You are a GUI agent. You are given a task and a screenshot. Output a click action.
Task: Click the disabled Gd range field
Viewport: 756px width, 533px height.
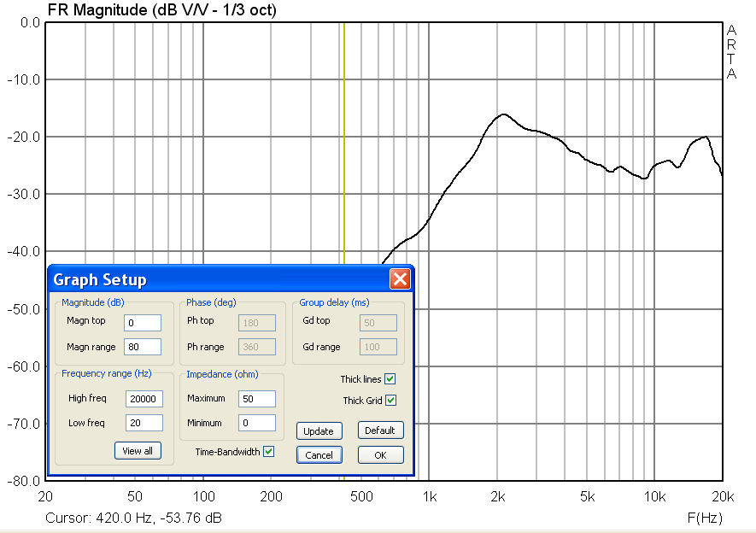tap(378, 347)
